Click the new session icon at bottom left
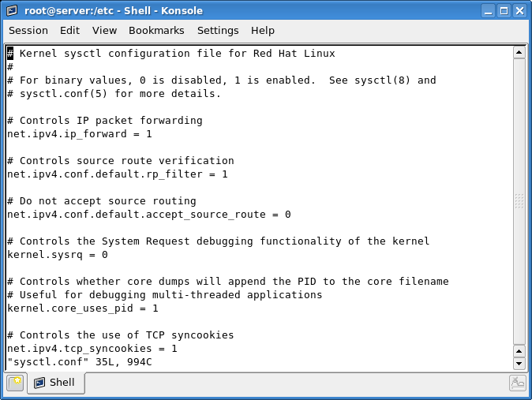 [15, 383]
